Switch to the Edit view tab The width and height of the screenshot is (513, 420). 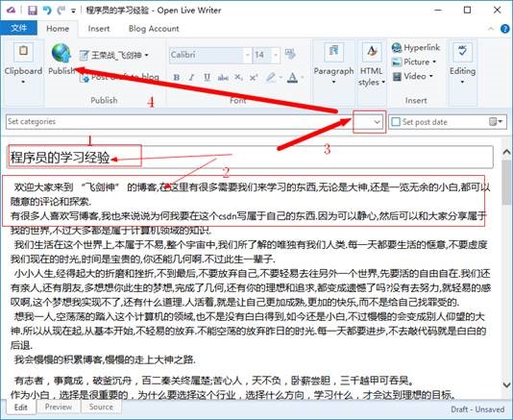(20, 407)
